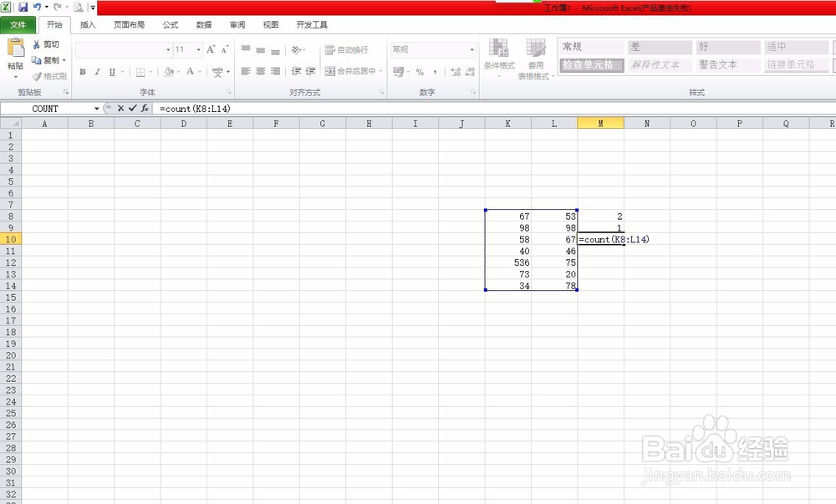Toggle Bold formatting
836x504 pixels.
83,71
